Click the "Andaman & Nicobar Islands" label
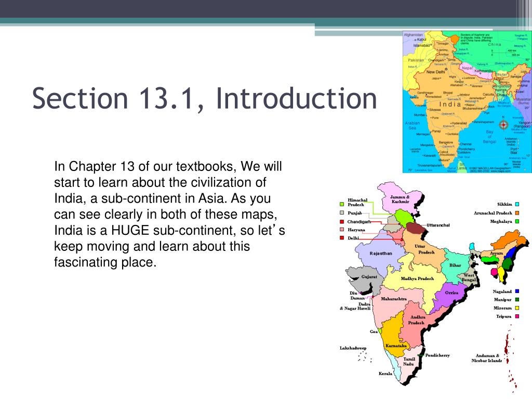This screenshot has height=399, width=532. (487, 358)
